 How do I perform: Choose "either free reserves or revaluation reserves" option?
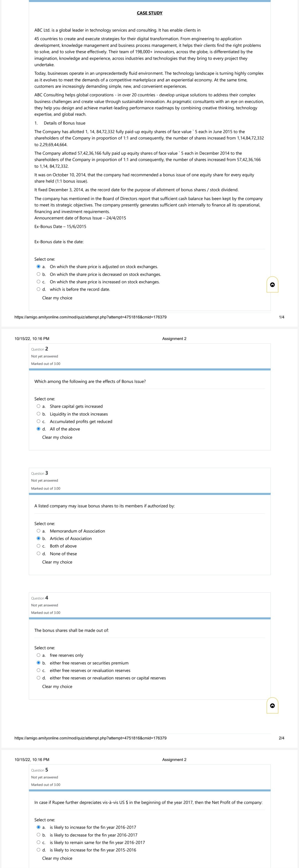point(39,670)
